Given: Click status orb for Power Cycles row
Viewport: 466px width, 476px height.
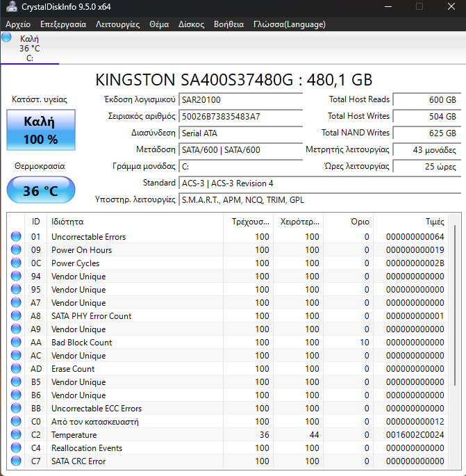Looking at the screenshot, I should pos(16,263).
